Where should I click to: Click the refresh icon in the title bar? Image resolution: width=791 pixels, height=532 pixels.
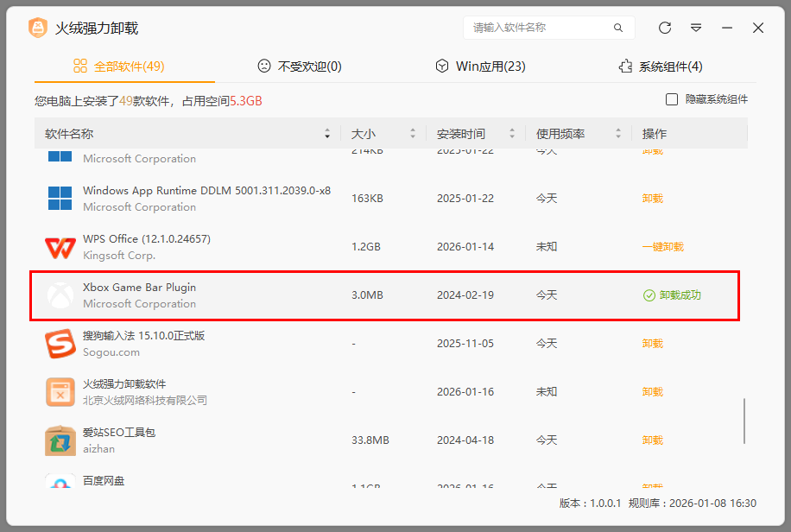coord(664,28)
